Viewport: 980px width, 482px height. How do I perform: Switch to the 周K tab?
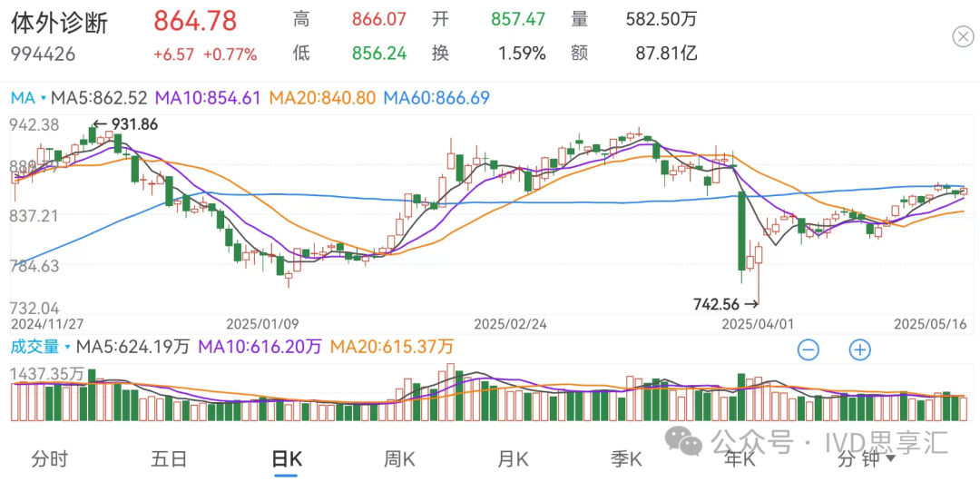399,459
